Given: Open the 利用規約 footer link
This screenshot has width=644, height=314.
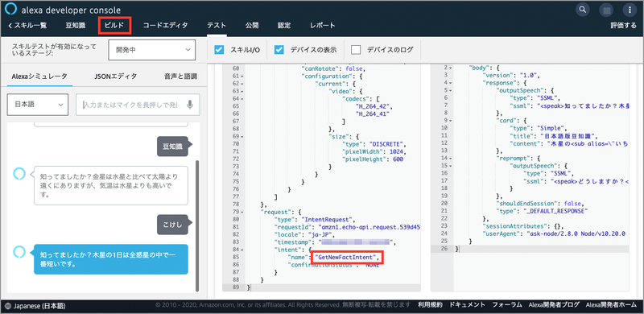Looking at the screenshot, I should (x=430, y=305).
